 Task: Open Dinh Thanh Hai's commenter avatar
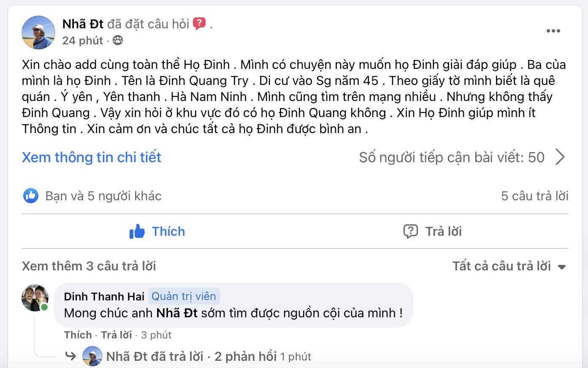tap(35, 298)
